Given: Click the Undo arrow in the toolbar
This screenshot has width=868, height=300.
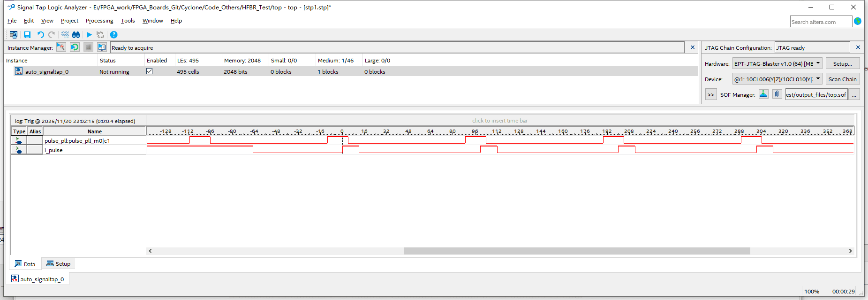Looking at the screenshot, I should pyautogui.click(x=41, y=35).
